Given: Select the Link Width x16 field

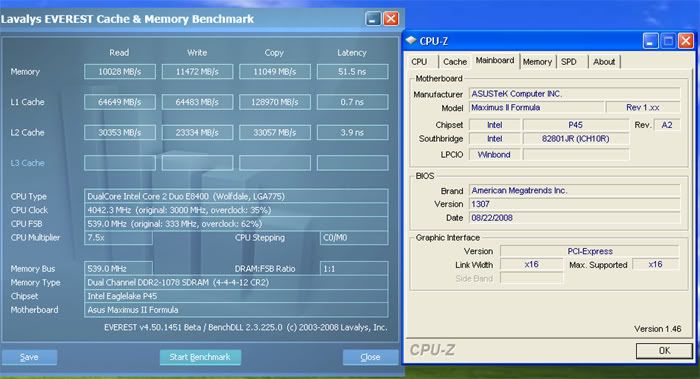Looking at the screenshot, I should (x=531, y=264).
